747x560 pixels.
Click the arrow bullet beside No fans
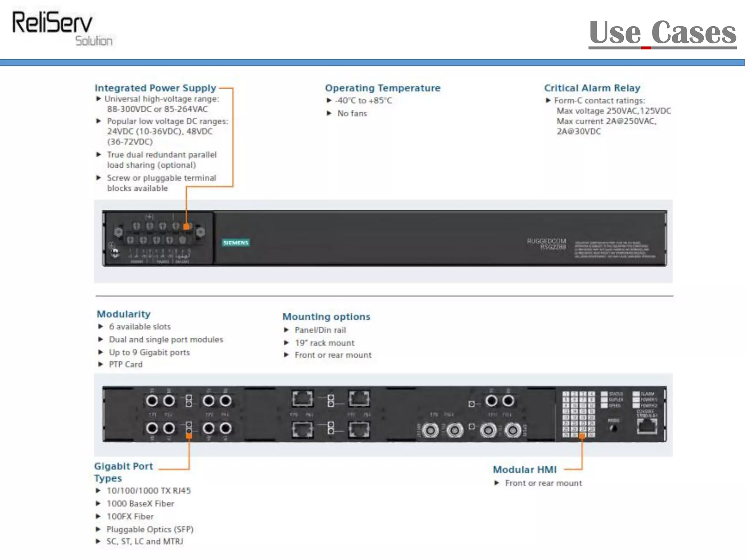point(329,113)
